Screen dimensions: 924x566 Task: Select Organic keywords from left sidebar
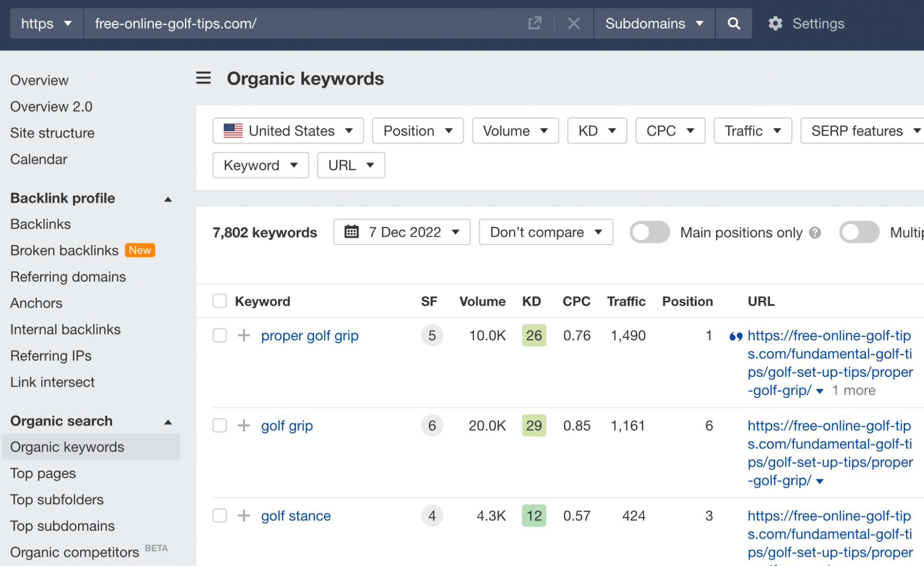[67, 446]
